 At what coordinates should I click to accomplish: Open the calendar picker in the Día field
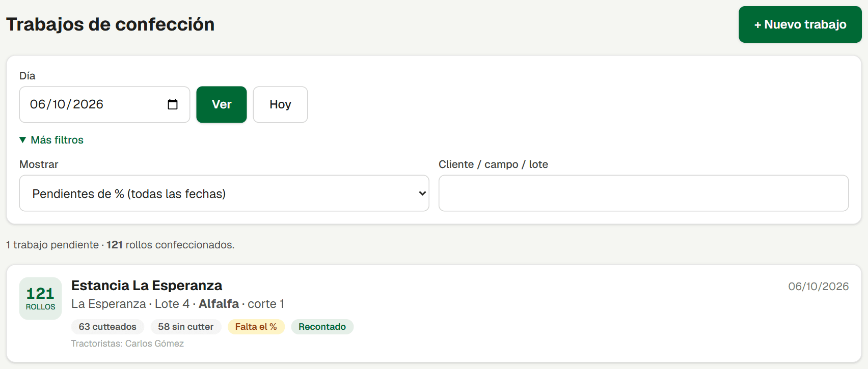173,104
